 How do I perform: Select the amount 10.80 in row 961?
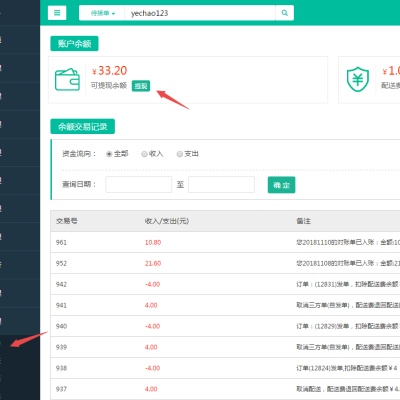[x=153, y=242]
